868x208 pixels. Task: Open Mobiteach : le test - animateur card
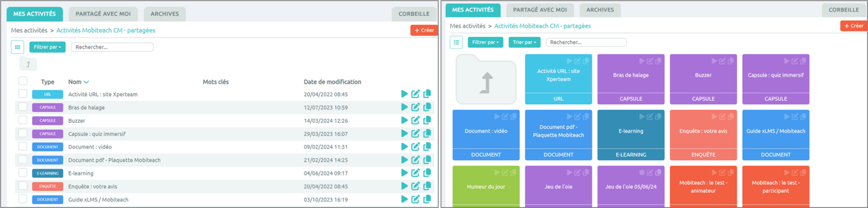pos(703,186)
